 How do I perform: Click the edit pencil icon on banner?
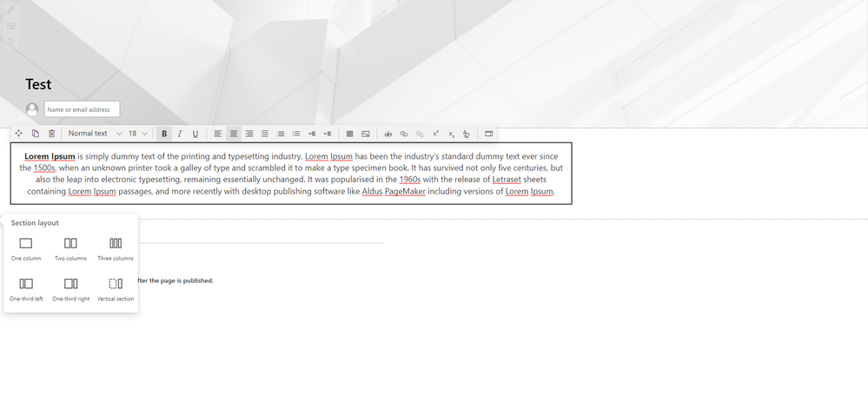point(10,10)
